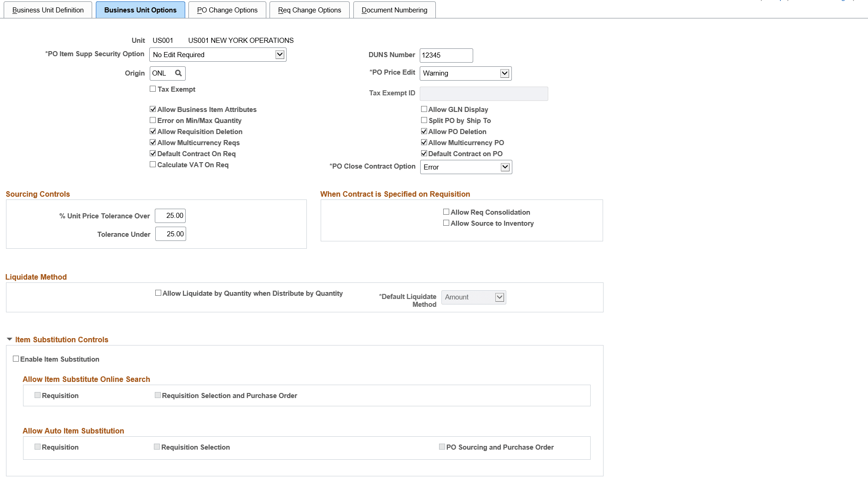Screen dimensions: 868x492
Task: Open the PO Price Edit dropdown
Action: [x=504, y=73]
